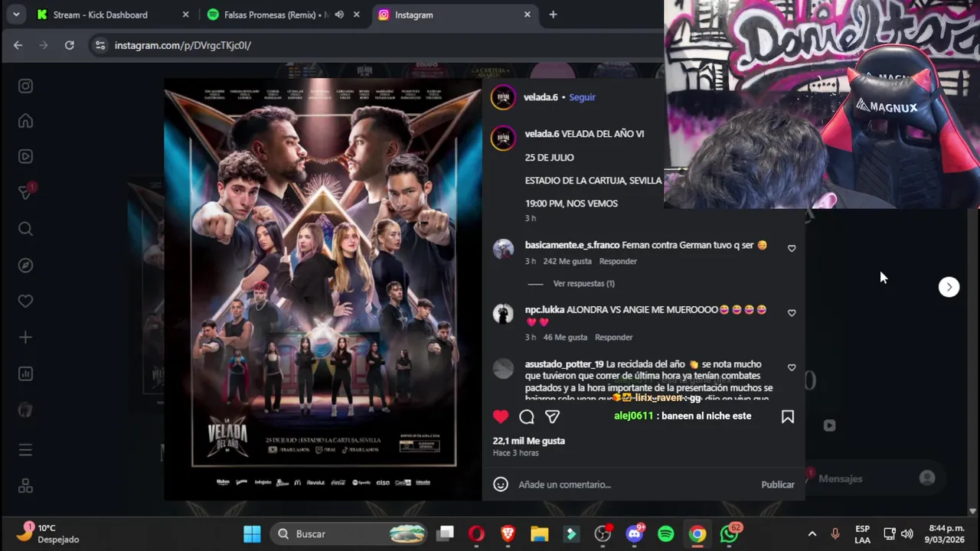Click the Publicar button
This screenshot has height=551, width=980.
pyautogui.click(x=778, y=484)
